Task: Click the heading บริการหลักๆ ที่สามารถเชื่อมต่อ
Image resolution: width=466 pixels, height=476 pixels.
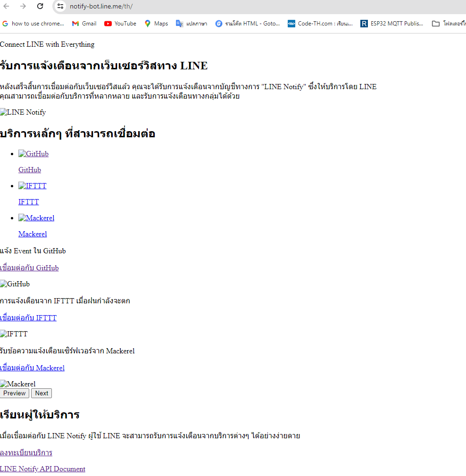Action: pos(78,134)
